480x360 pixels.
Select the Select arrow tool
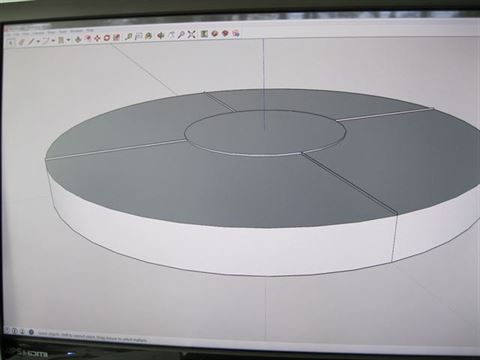coord(11,43)
